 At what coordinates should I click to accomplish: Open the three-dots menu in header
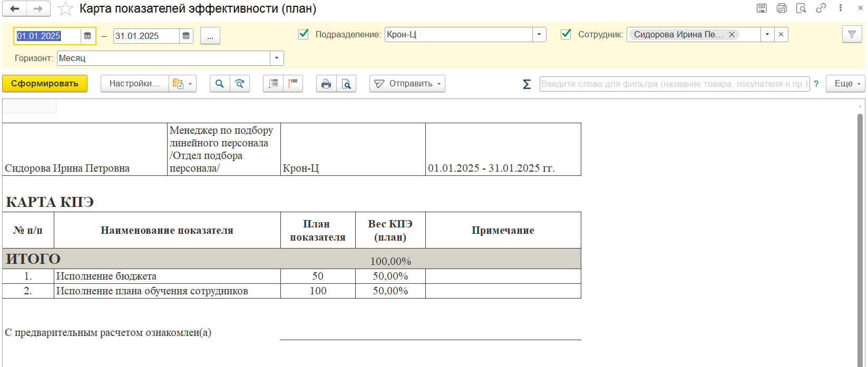[x=841, y=8]
